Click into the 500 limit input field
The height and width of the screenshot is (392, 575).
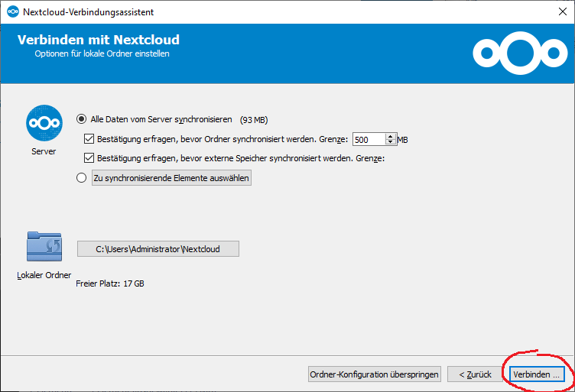point(369,140)
